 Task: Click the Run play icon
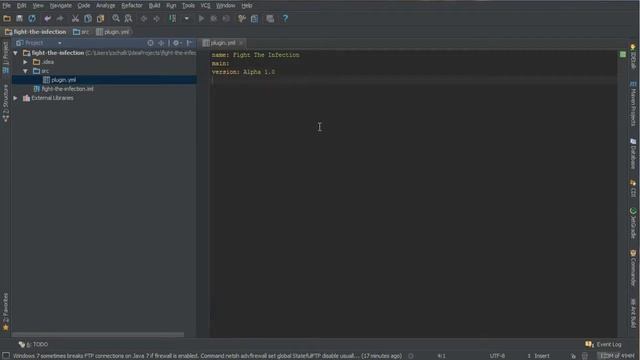(x=201, y=18)
